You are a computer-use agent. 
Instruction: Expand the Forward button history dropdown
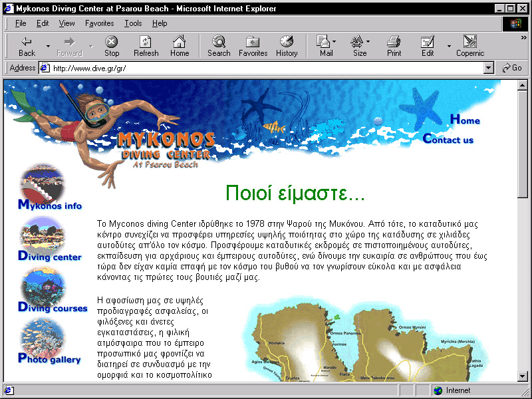click(x=90, y=46)
